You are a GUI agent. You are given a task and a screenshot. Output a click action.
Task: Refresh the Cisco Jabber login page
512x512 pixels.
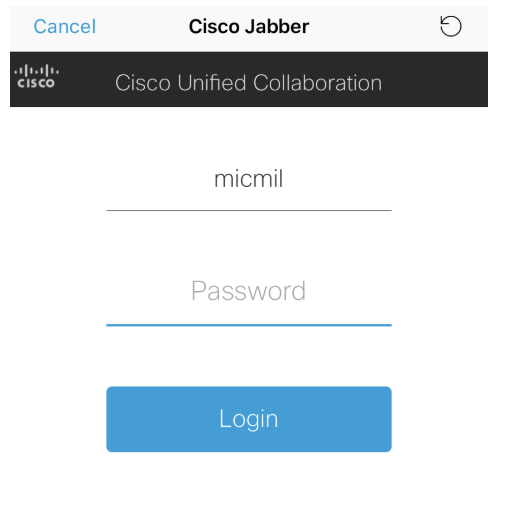click(x=451, y=26)
